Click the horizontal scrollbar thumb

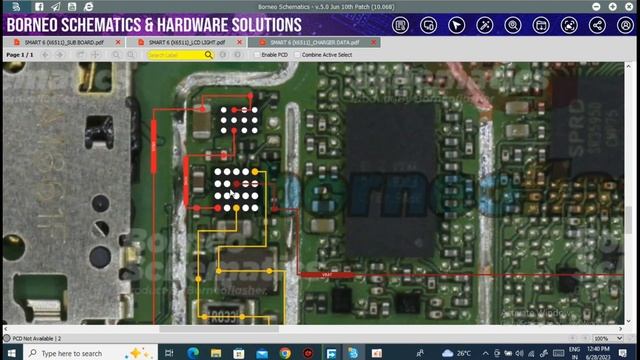pos(219,329)
